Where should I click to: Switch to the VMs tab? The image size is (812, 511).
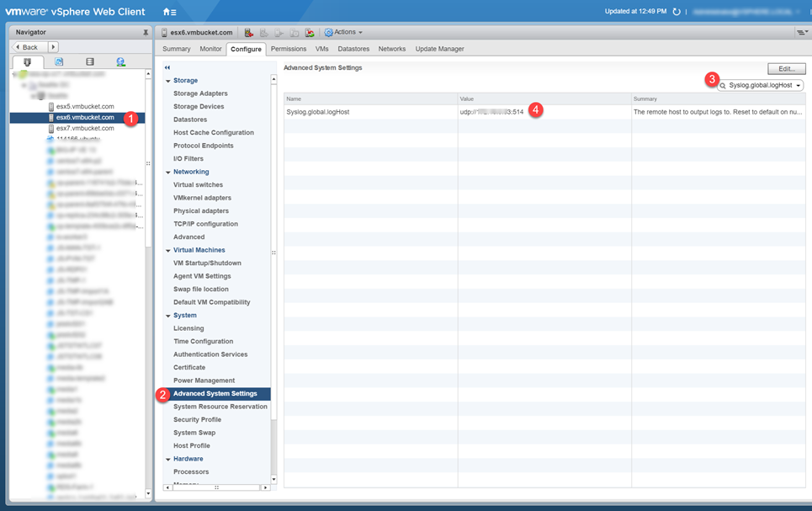point(322,49)
